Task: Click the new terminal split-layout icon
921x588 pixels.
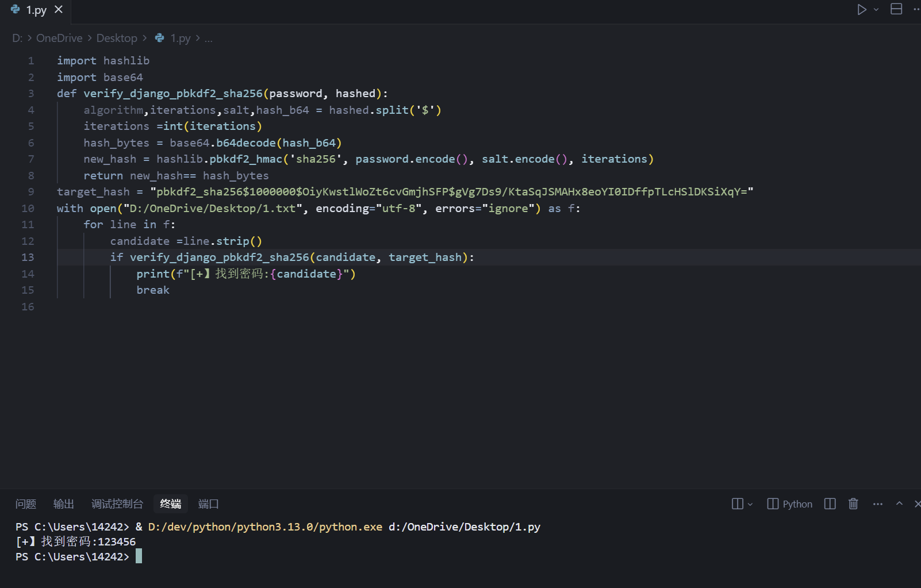Action: pos(738,504)
